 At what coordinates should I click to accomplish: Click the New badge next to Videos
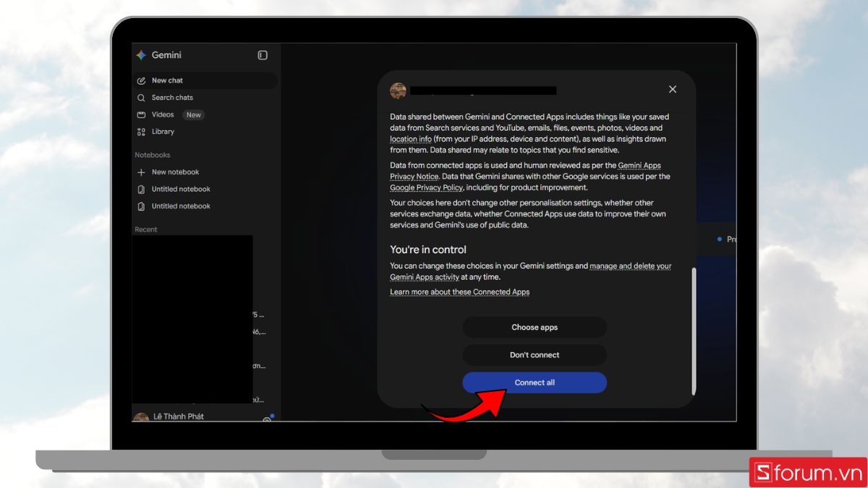click(193, 115)
